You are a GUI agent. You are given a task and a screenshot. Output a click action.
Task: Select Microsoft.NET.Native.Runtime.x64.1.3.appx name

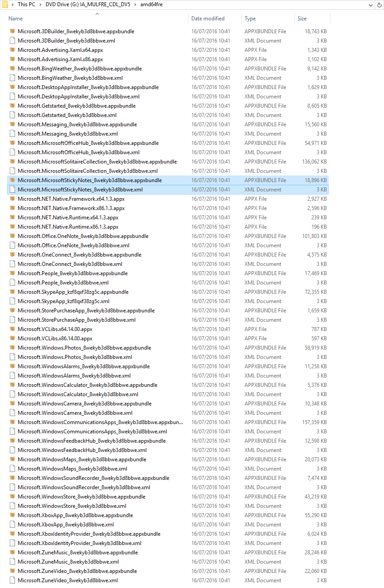(x=68, y=218)
